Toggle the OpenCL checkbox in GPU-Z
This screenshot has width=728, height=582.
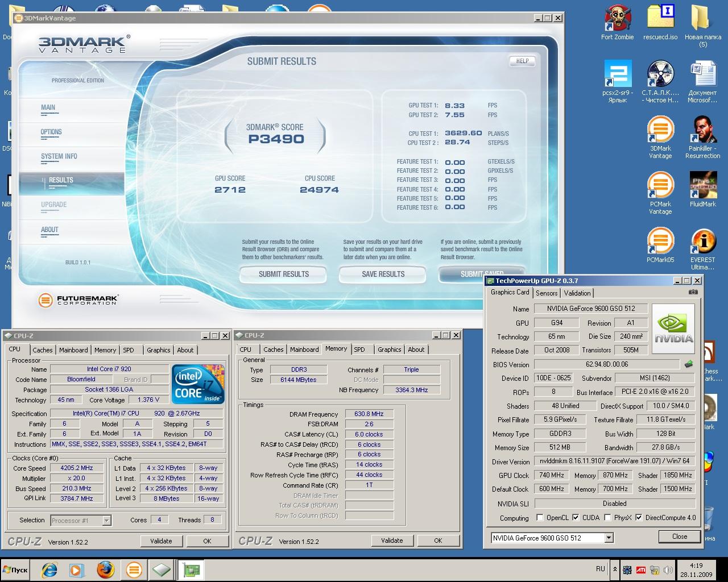coord(540,518)
